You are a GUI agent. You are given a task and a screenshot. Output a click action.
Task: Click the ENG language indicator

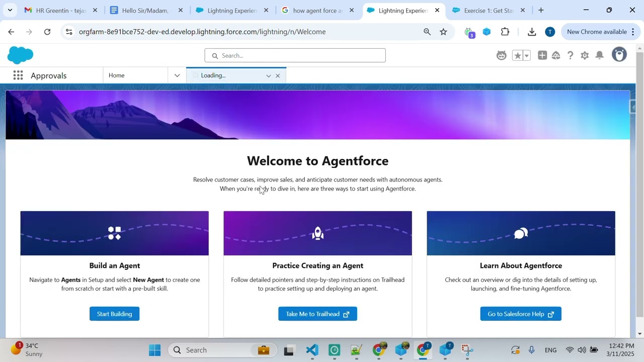click(550, 350)
